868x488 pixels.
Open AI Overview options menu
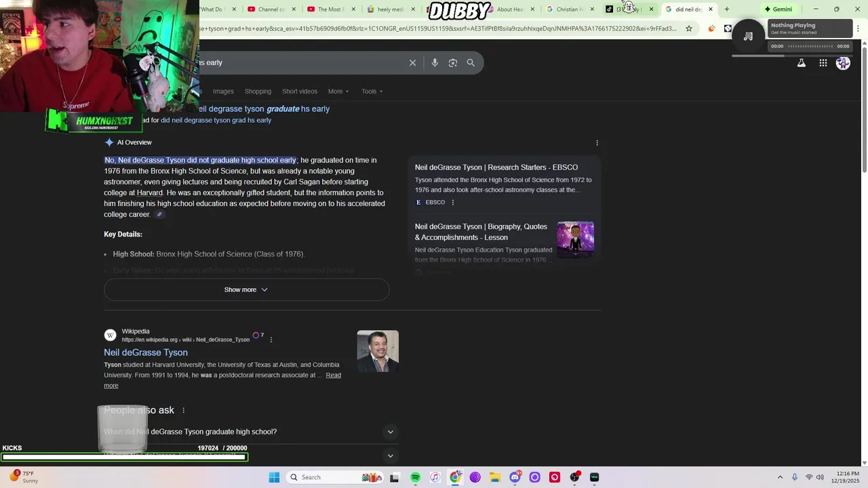597,142
